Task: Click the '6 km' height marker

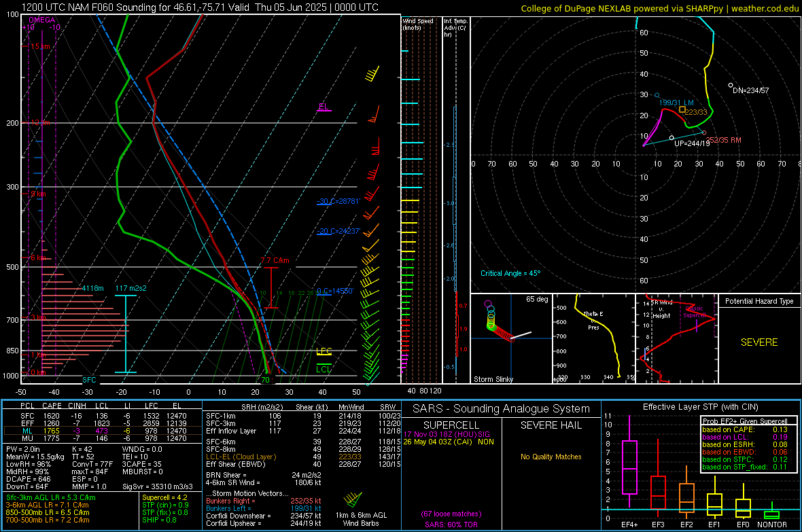Action: point(38,258)
